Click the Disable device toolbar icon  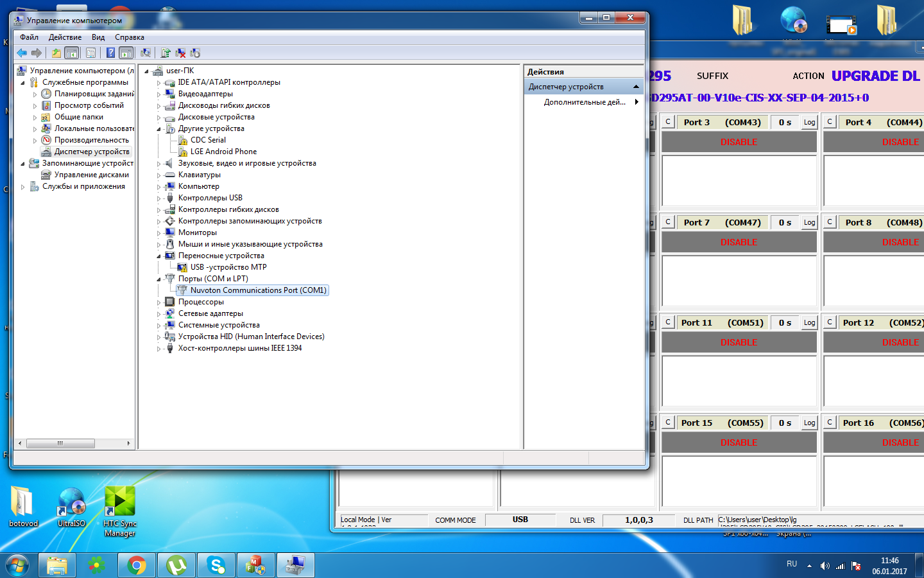[195, 53]
